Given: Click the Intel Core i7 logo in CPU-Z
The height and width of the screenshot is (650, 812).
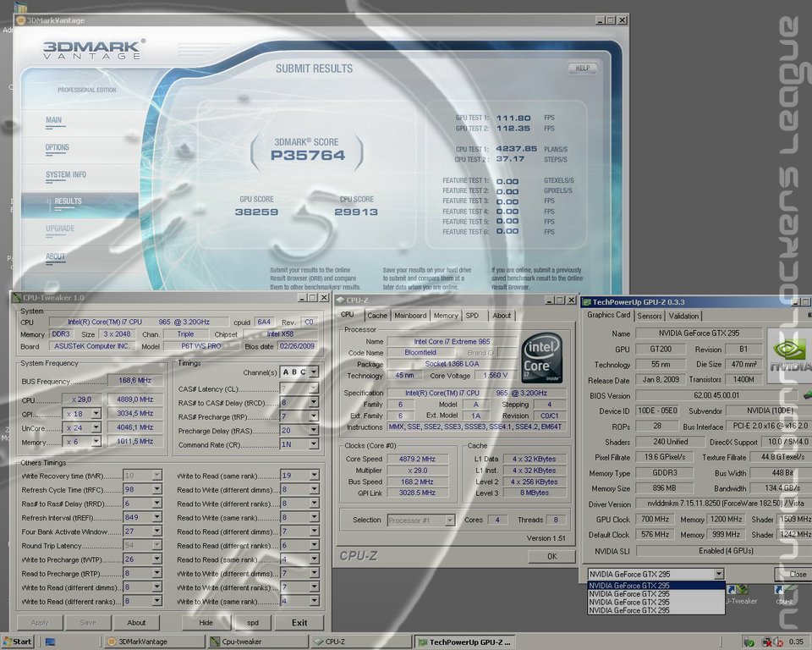Looking at the screenshot, I should tap(541, 358).
